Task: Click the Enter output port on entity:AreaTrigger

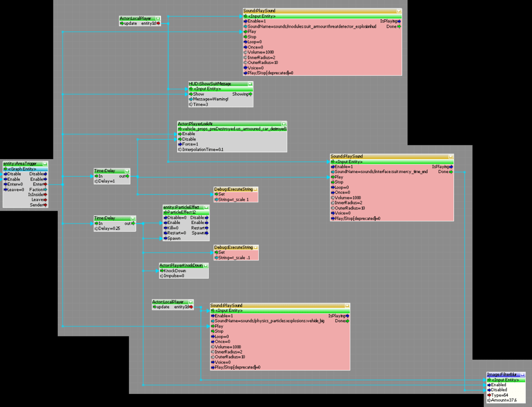Action: (x=46, y=184)
